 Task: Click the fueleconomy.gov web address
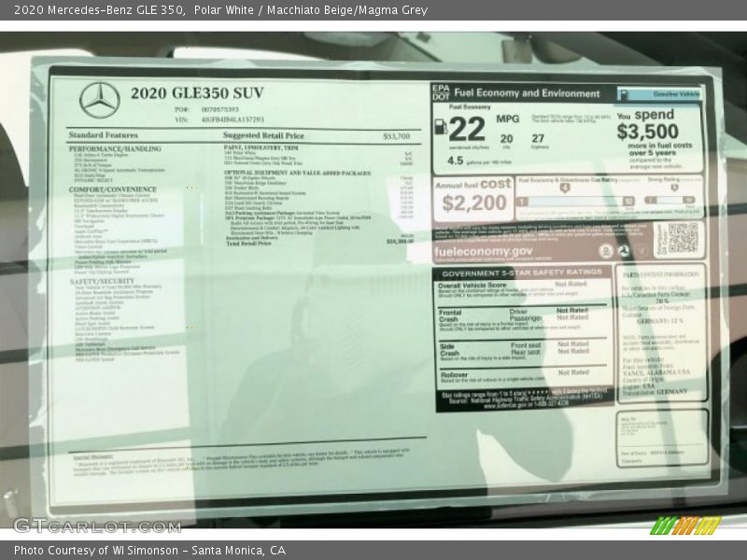483,251
